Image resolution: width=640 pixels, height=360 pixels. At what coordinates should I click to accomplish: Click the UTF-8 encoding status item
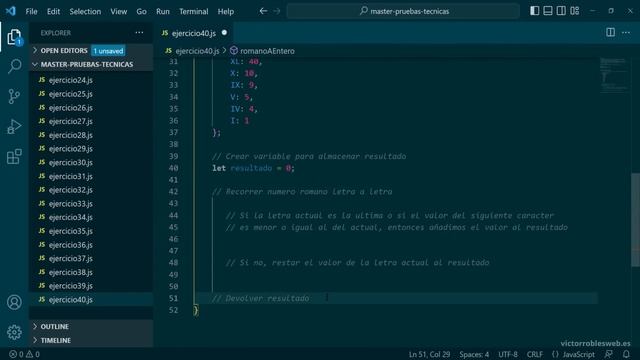tap(508, 354)
